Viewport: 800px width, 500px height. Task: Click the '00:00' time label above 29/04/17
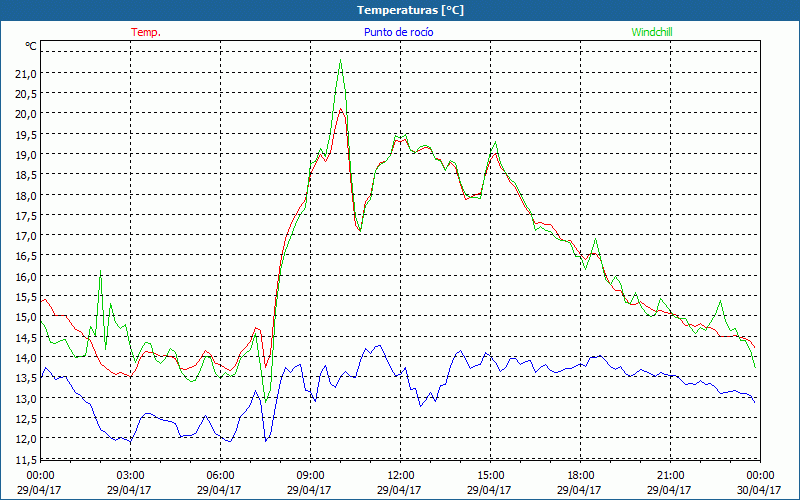pyautogui.click(x=40, y=475)
